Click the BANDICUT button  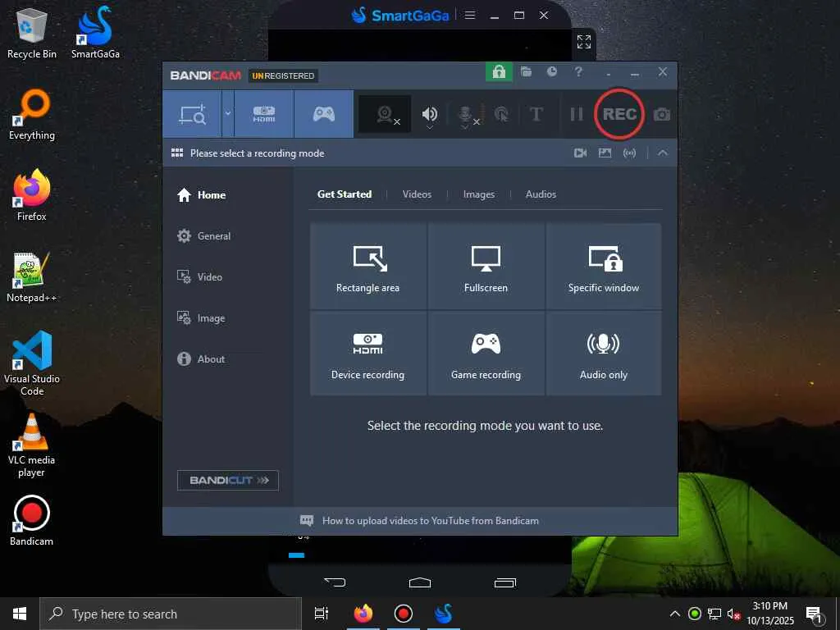pyautogui.click(x=228, y=481)
